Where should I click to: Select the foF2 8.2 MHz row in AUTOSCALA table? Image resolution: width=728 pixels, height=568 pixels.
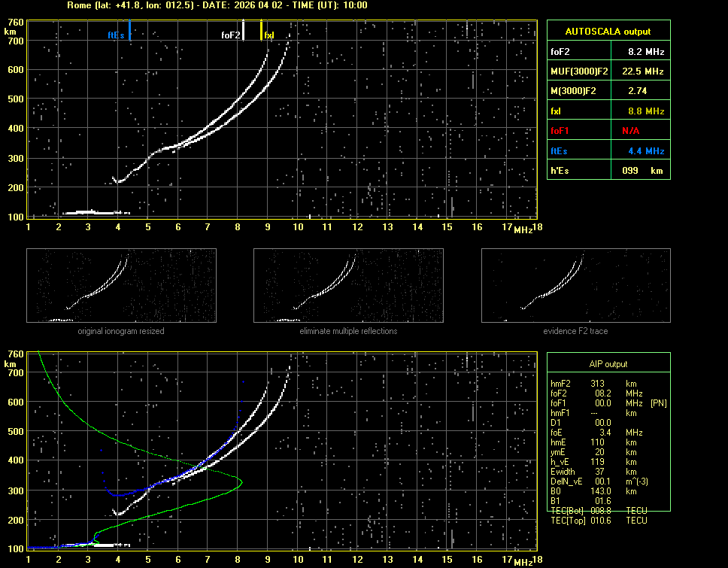[x=608, y=52]
